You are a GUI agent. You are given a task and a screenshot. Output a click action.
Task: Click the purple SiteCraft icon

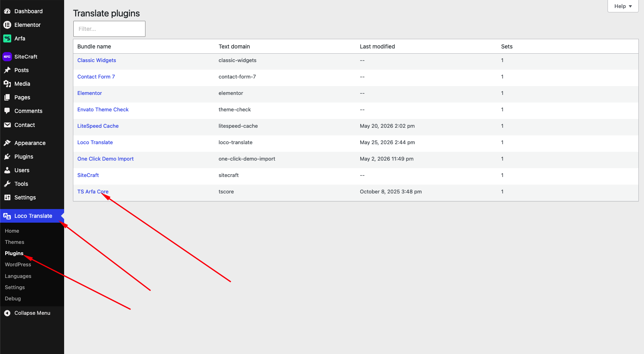pos(7,56)
